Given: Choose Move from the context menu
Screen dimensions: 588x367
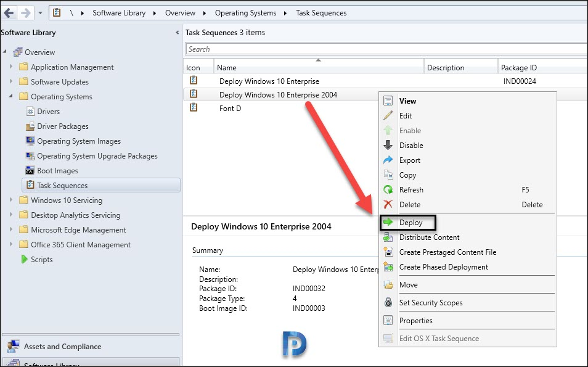Looking at the screenshot, I should (x=468, y=285).
